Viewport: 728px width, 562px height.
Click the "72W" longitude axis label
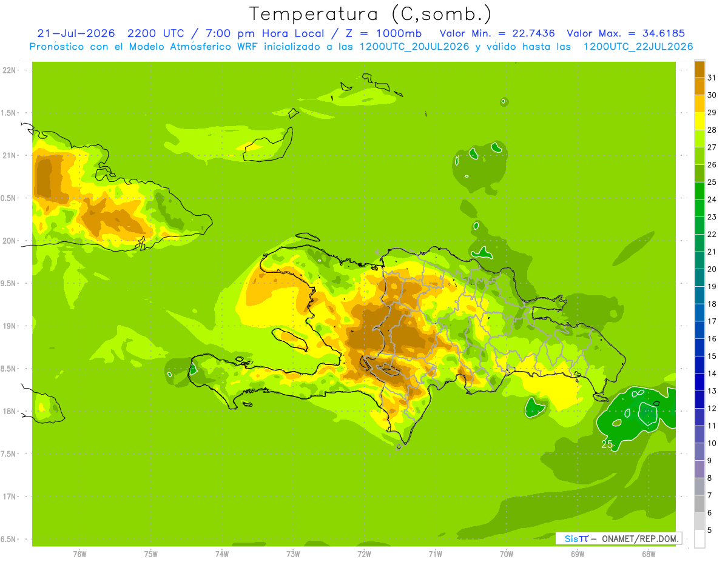point(364,554)
